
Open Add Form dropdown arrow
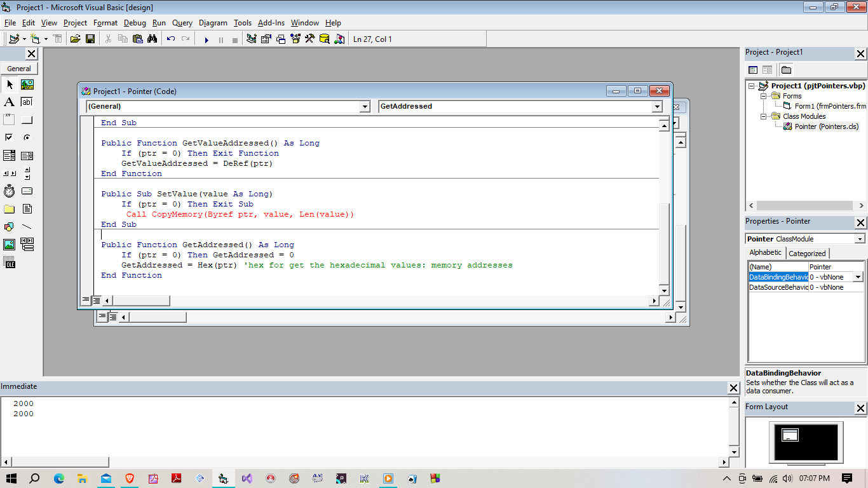[x=46, y=39]
